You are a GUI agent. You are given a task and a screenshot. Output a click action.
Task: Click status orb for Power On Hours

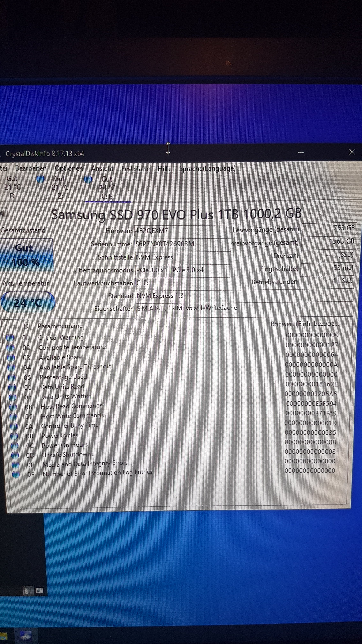pos(15,446)
